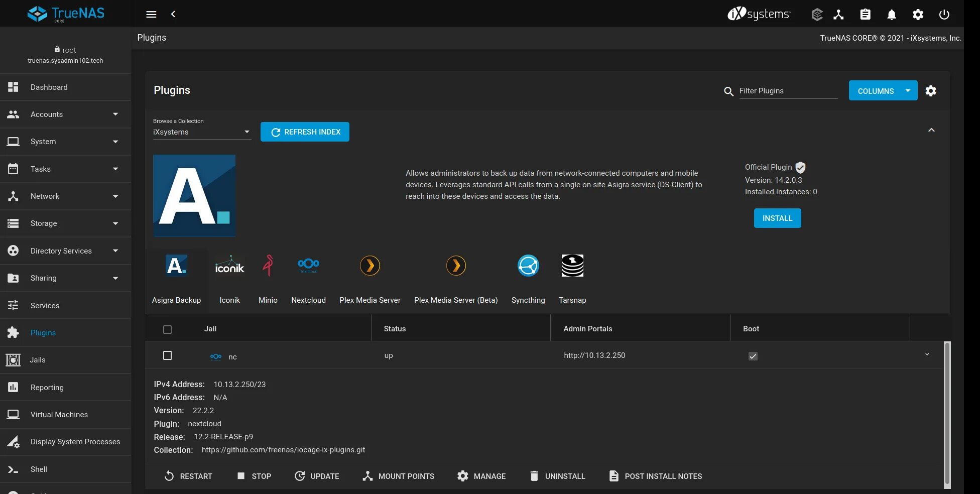Toggle the Boot checkbox for nc
Viewport: 980px width, 494px height.
(x=753, y=356)
